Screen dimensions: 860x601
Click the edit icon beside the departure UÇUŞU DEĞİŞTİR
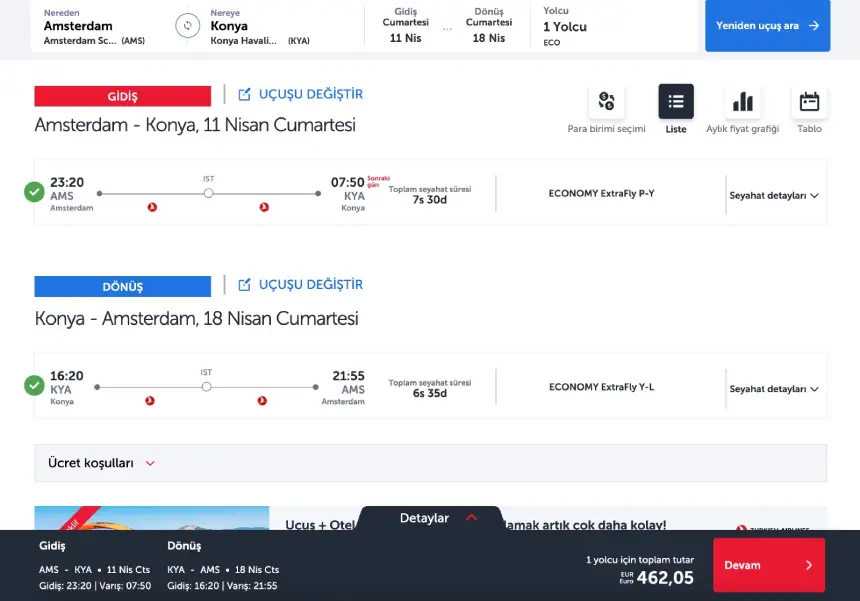pos(245,95)
